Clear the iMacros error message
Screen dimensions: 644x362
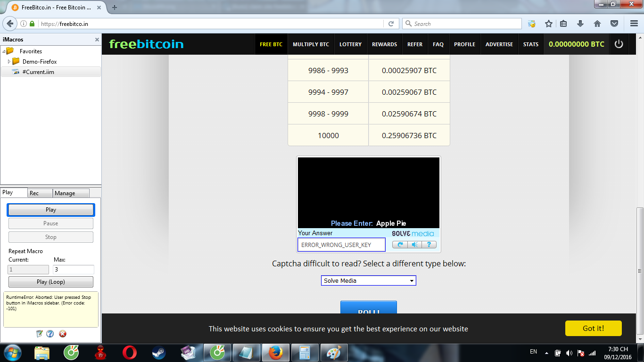[x=62, y=334]
